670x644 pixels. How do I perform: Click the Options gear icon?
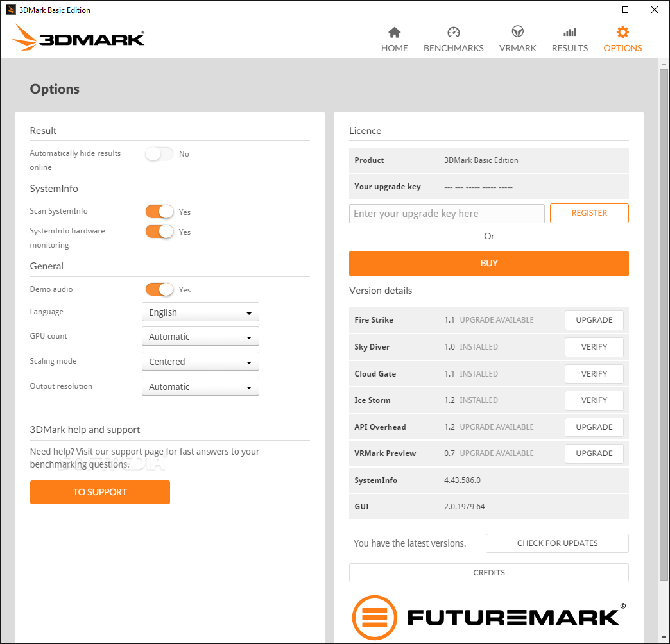point(623,32)
